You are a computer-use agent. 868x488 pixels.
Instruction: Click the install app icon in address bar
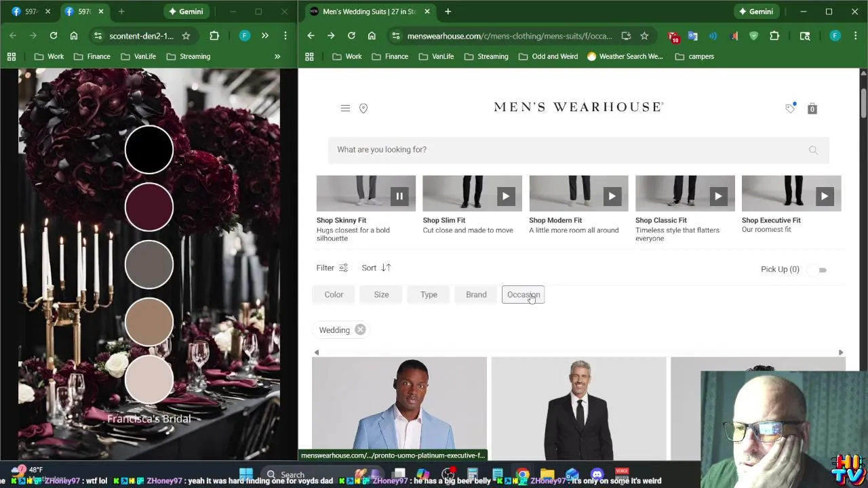(x=626, y=36)
